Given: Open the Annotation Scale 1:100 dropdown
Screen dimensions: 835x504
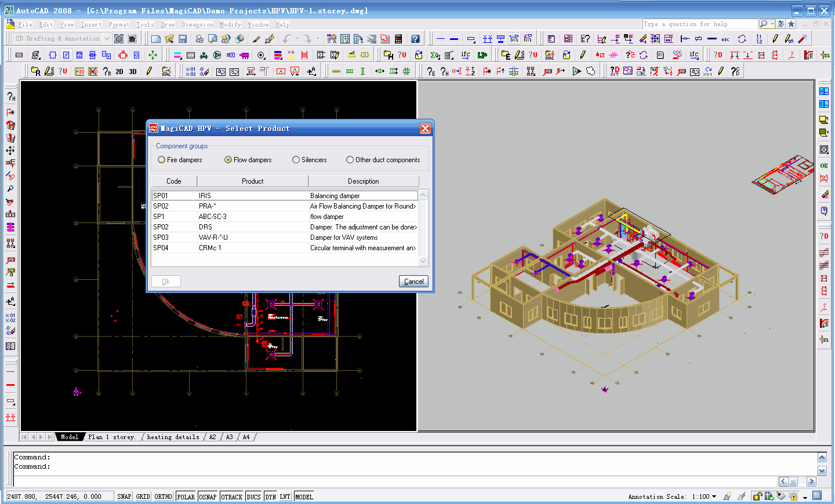Looking at the screenshot, I should pos(714,496).
